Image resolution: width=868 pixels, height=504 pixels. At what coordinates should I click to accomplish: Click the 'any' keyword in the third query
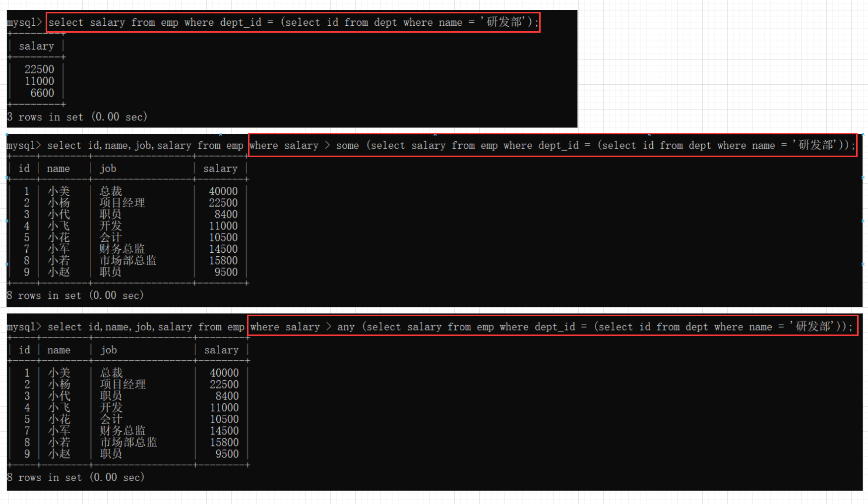coord(346,327)
